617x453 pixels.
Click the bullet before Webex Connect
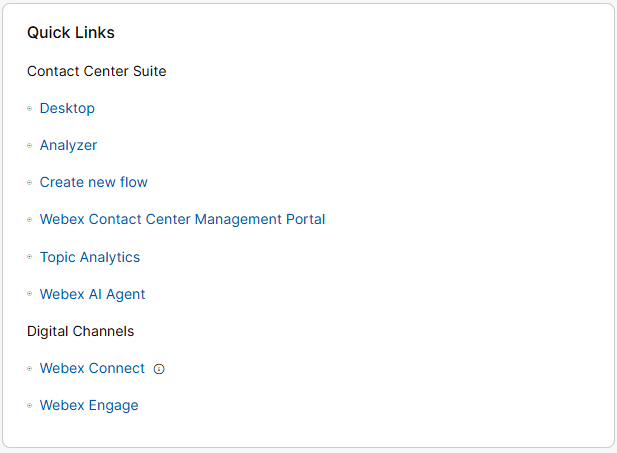[30, 369]
